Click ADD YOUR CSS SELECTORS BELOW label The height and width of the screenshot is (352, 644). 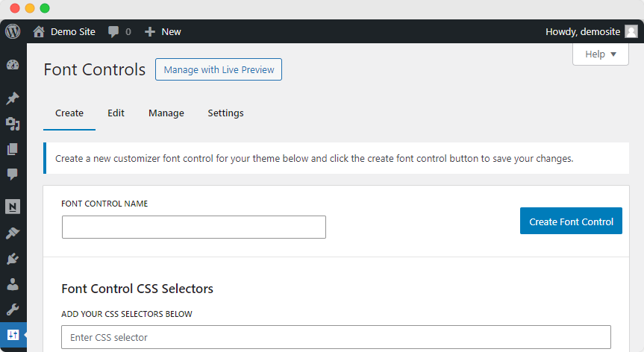click(x=127, y=314)
